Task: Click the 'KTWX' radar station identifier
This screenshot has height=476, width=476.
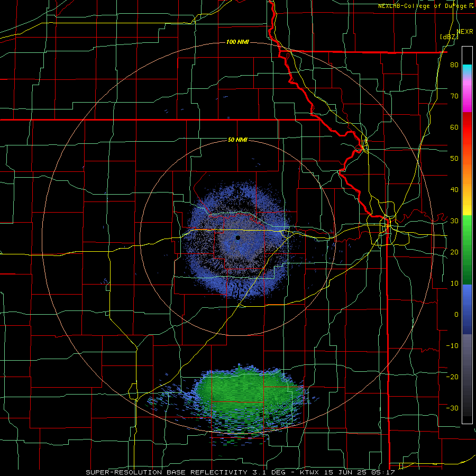Action: pyautogui.click(x=311, y=472)
